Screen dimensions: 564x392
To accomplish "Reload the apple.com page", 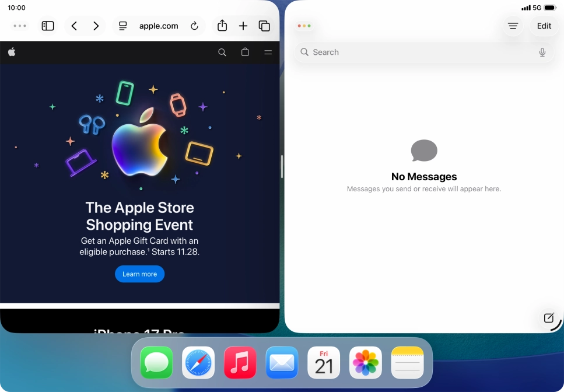I will [194, 26].
